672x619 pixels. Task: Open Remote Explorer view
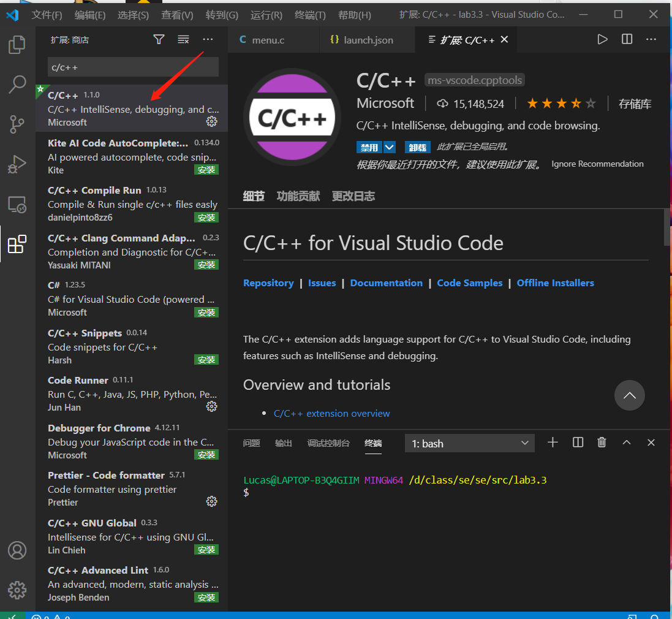click(x=17, y=204)
